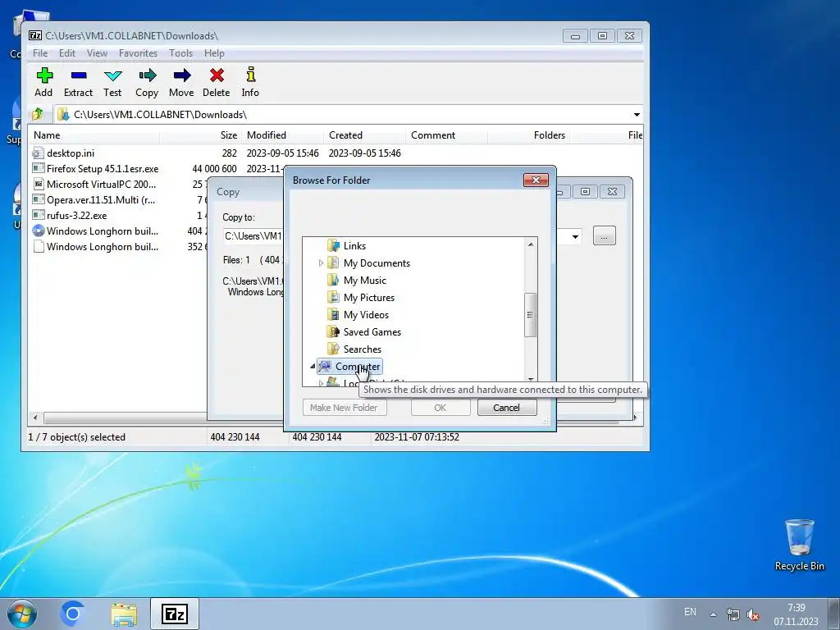Open Windows Explorer from taskbar
The image size is (840, 630).
point(124,614)
